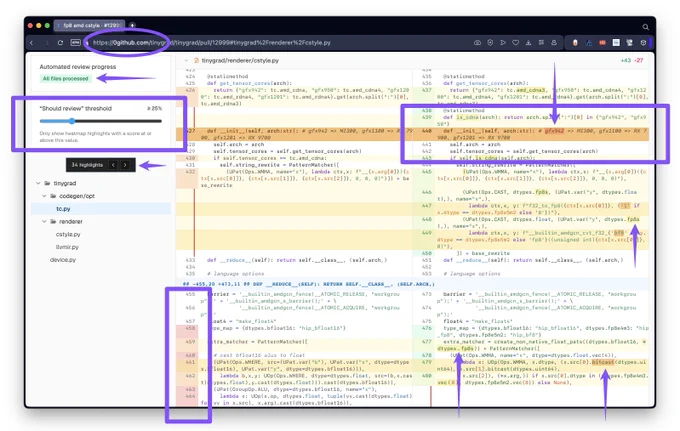This screenshot has height=431, width=680.
Task: Click line number 426 in the left diff
Action: click(190, 90)
